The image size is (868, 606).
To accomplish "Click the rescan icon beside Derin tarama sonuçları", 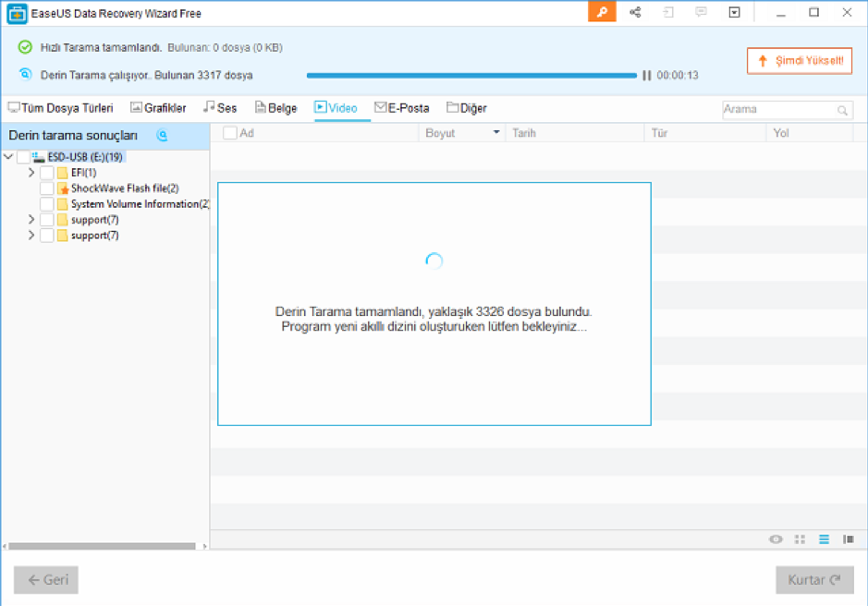I will coord(162,135).
